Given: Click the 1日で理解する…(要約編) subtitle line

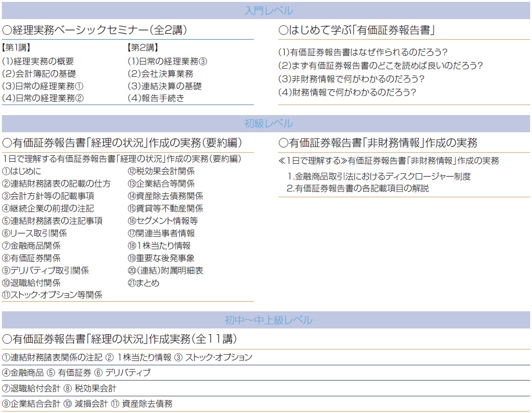Looking at the screenshot, I should (x=122, y=159).
